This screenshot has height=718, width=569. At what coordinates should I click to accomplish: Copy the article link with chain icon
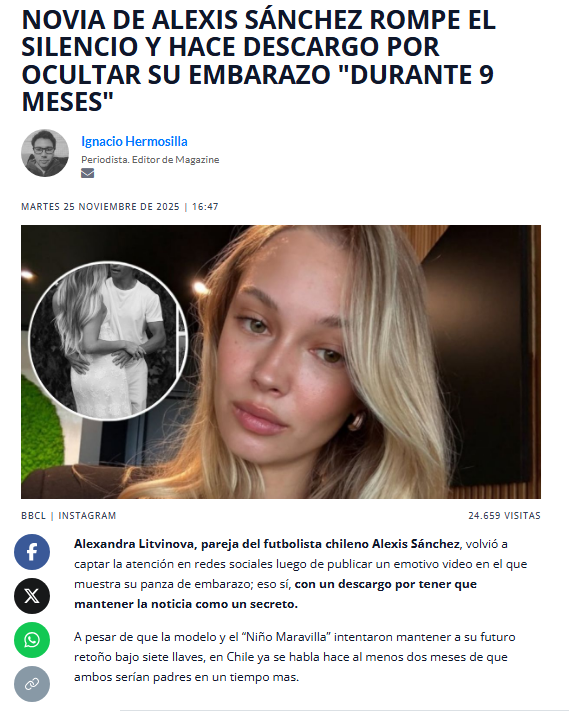(x=32, y=684)
